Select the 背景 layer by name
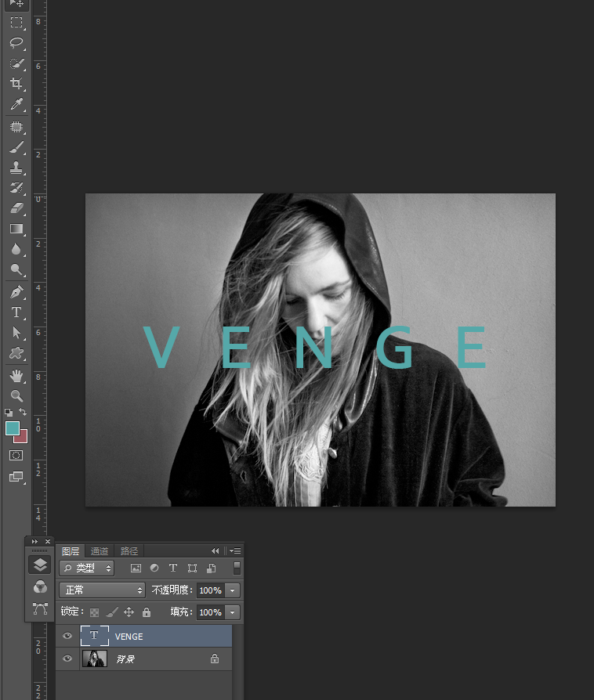594x700 pixels. (125, 659)
